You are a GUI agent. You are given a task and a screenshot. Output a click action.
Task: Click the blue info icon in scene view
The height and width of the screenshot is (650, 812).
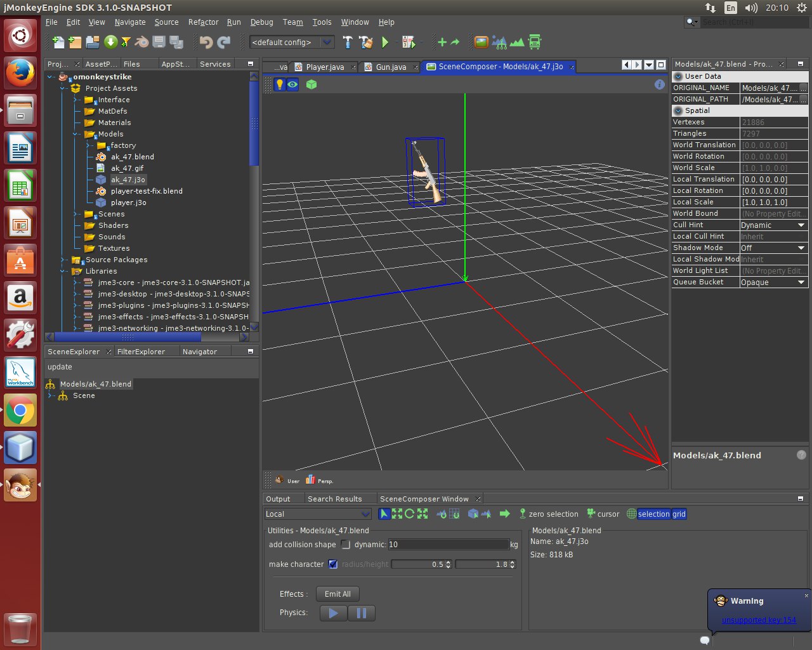pyautogui.click(x=660, y=84)
